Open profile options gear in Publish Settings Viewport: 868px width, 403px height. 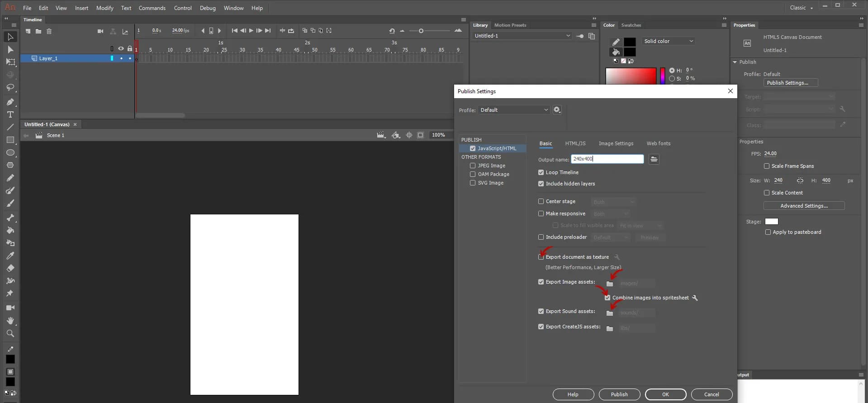click(557, 110)
